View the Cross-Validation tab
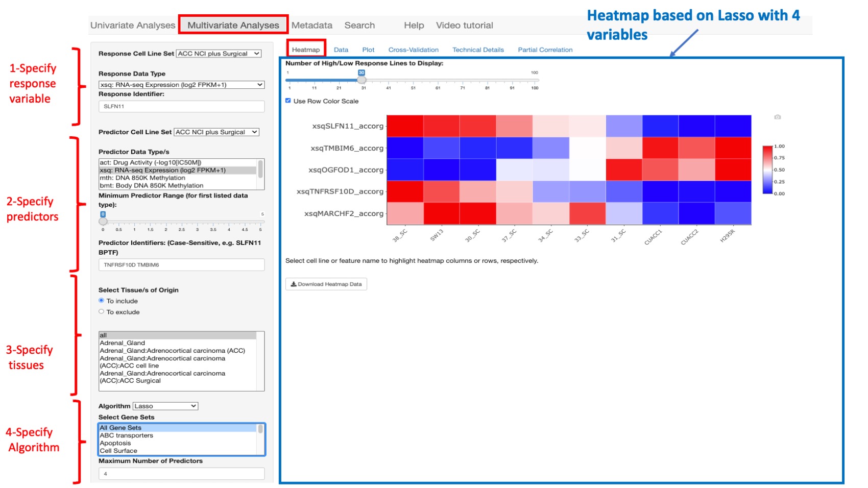The height and width of the screenshot is (488, 868). pos(414,50)
